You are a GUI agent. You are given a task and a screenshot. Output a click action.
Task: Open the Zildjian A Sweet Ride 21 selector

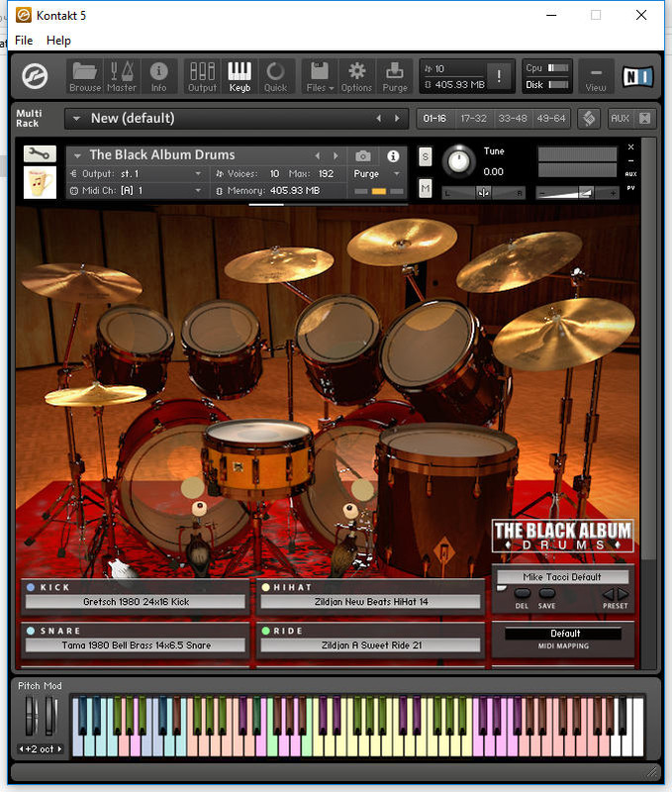[370, 645]
